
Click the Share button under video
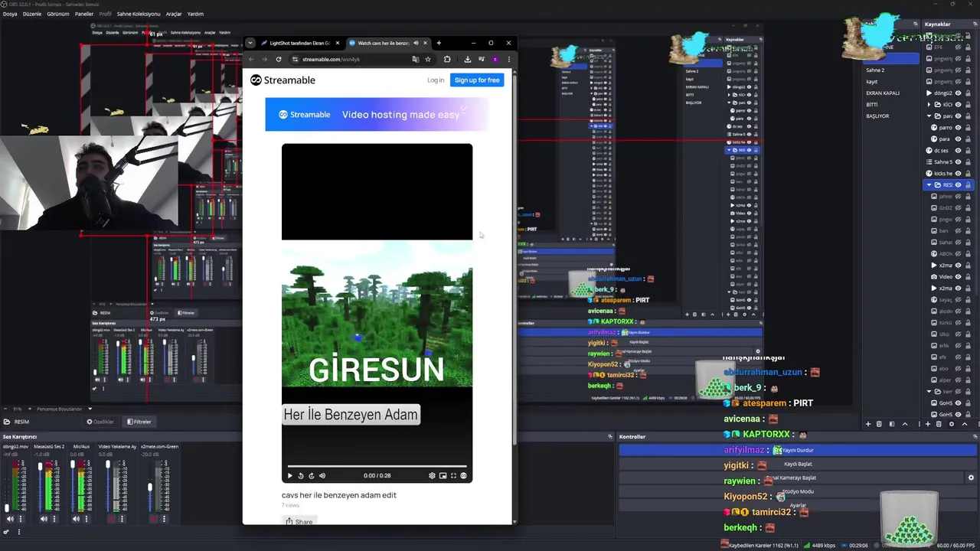(299, 522)
